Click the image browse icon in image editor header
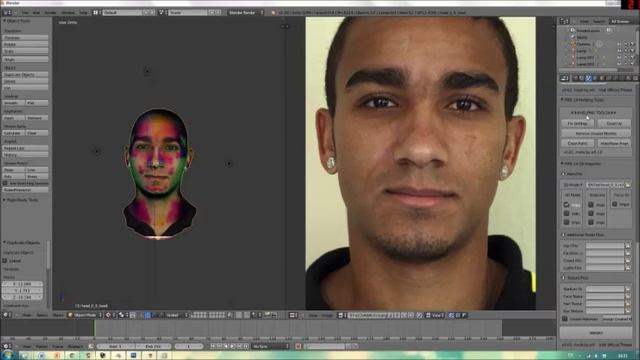The image size is (640, 360). pos(342,315)
